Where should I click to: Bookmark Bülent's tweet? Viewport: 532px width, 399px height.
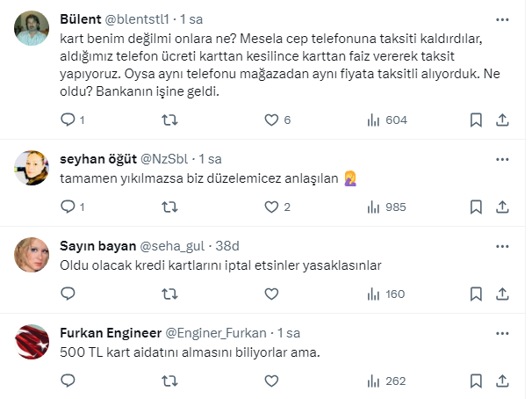475,120
